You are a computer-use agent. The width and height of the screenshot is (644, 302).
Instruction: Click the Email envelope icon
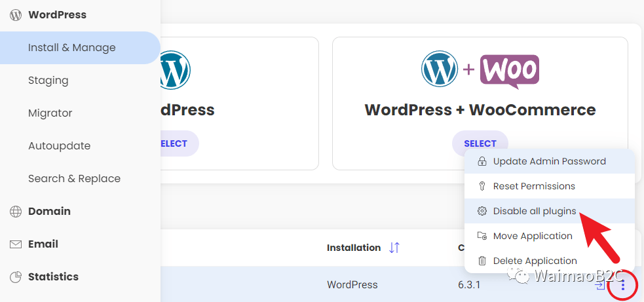tap(16, 244)
